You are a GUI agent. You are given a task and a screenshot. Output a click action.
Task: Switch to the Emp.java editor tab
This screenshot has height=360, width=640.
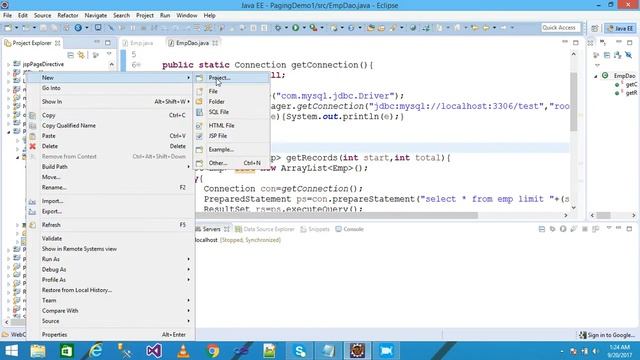pos(141,43)
